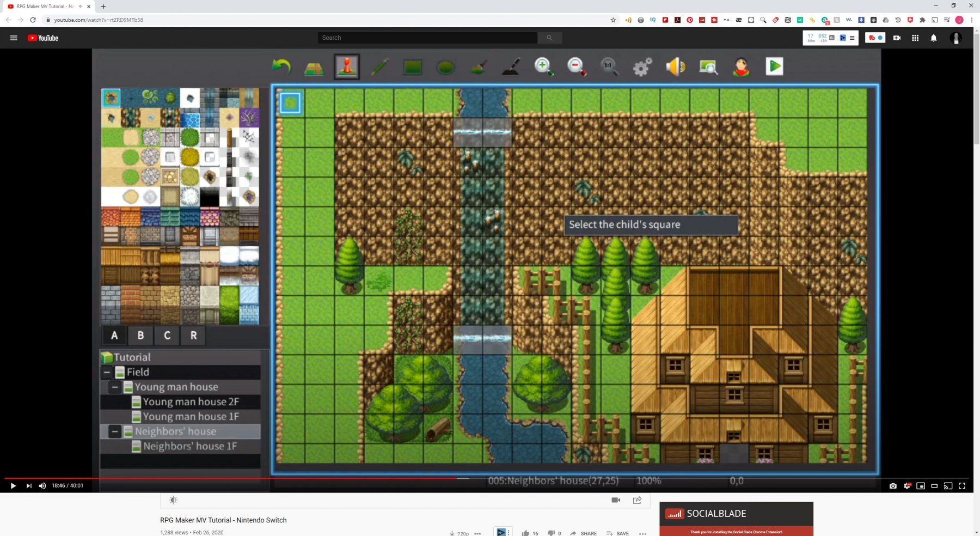Click the SAVE to playlist button
This screenshot has width=980, height=536.
pos(617,533)
